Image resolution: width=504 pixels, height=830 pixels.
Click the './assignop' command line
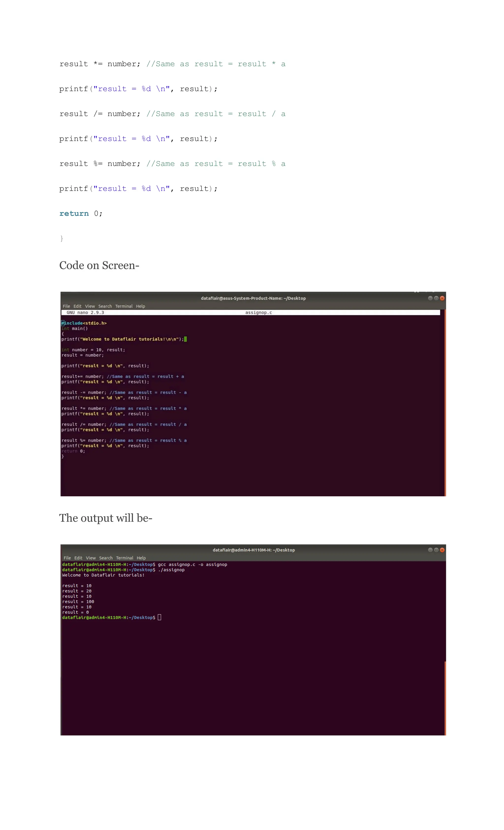[123, 570]
